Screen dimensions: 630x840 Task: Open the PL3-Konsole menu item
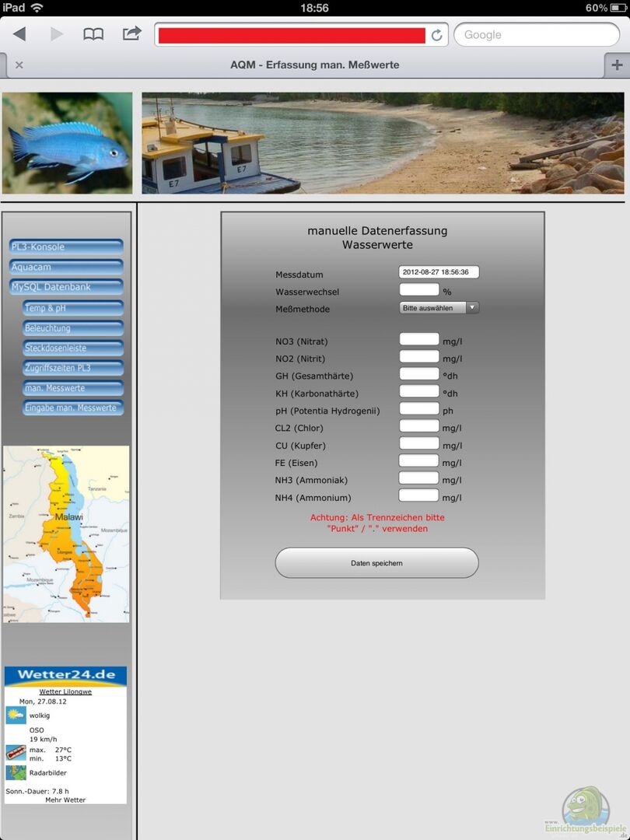(x=66, y=247)
